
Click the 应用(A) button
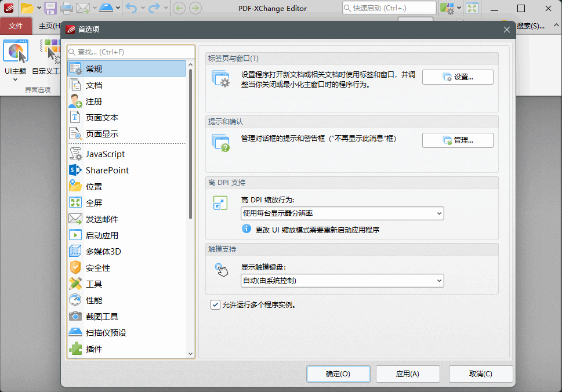(408, 373)
